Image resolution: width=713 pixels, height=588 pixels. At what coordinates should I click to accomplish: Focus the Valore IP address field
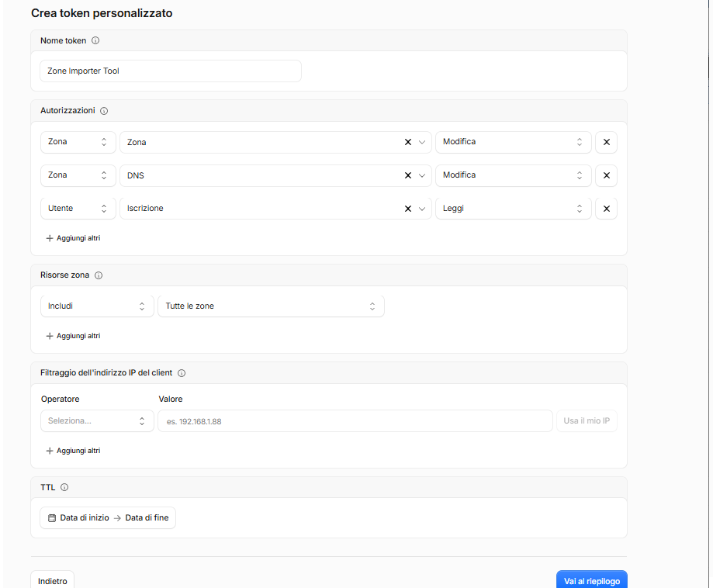(355, 421)
